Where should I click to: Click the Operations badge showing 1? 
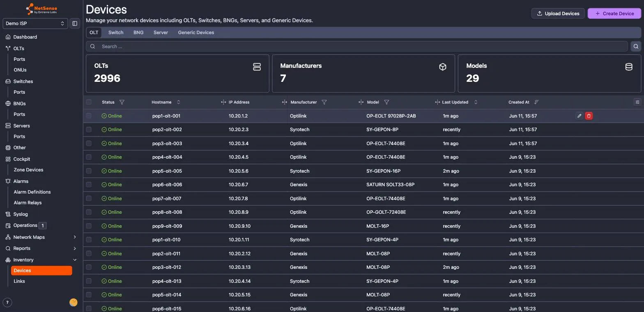coord(42,225)
